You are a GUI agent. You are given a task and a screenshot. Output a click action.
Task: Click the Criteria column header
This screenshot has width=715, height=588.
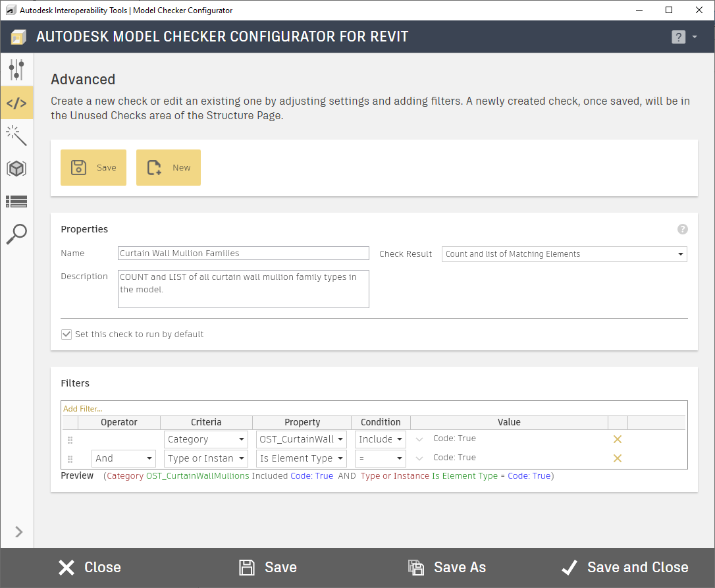[x=206, y=423]
